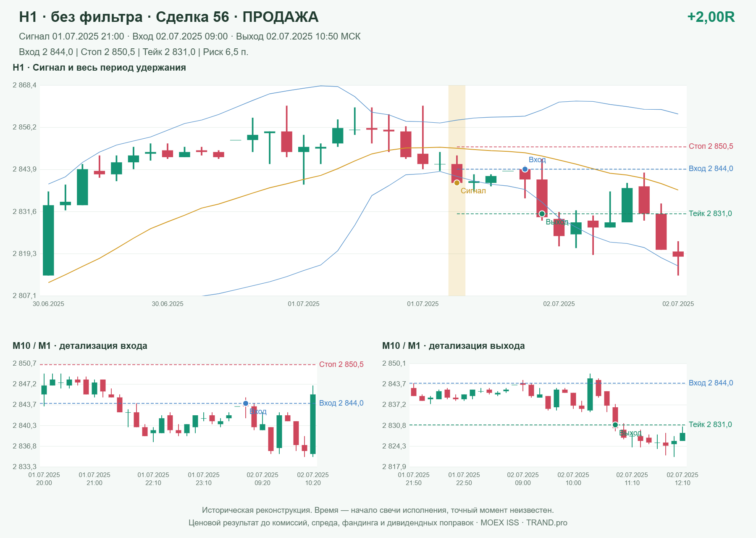This screenshot has width=756, height=538.
Task: Click the blue entry dot in entry detail chart
Action: [x=246, y=403]
